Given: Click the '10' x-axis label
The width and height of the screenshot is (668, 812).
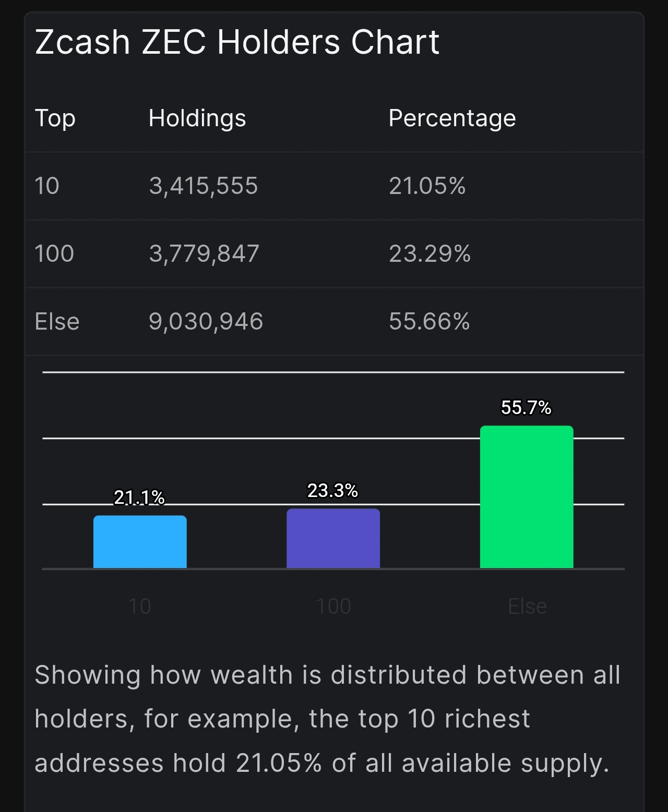Looking at the screenshot, I should tap(139, 607).
